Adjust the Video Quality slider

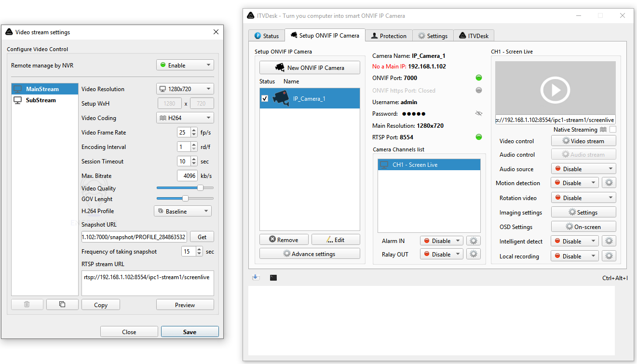[x=200, y=188]
